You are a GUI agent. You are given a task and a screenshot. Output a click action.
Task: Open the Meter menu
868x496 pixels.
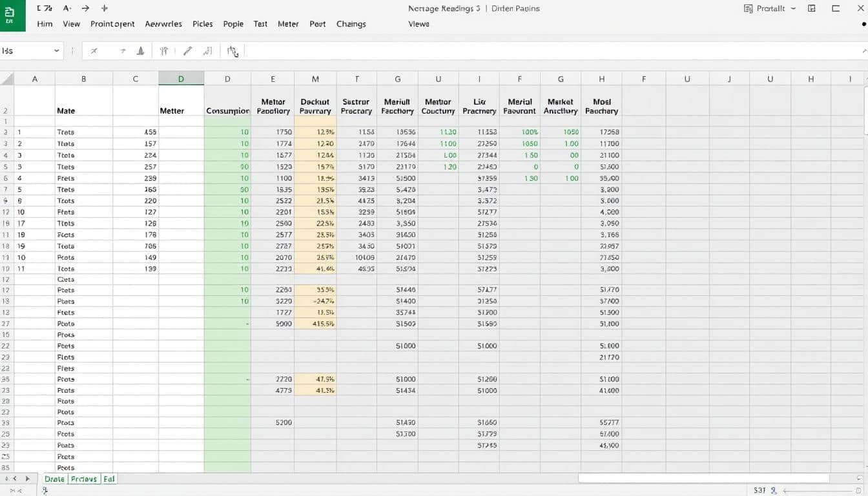tap(288, 24)
